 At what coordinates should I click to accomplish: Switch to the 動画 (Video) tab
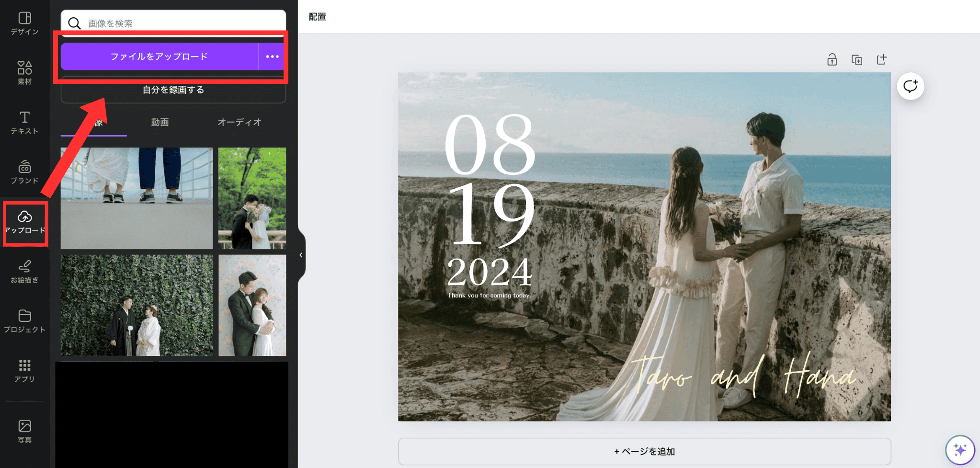click(160, 122)
